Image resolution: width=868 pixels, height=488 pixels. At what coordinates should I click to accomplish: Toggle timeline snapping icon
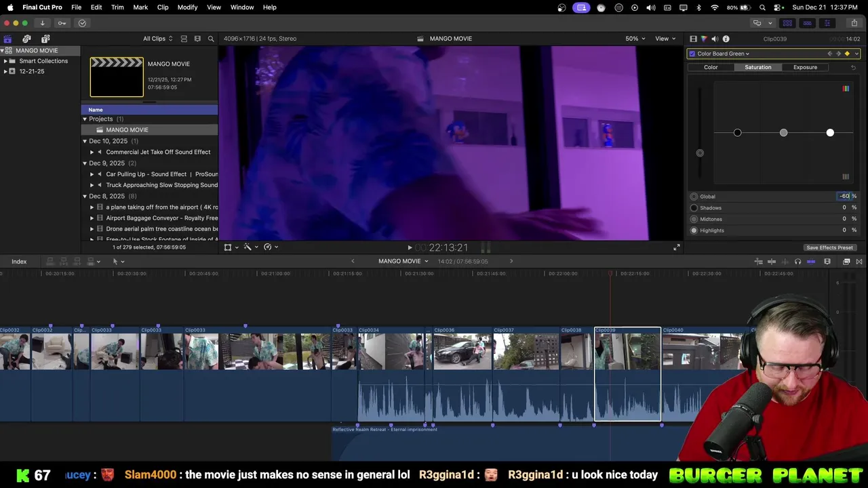811,262
